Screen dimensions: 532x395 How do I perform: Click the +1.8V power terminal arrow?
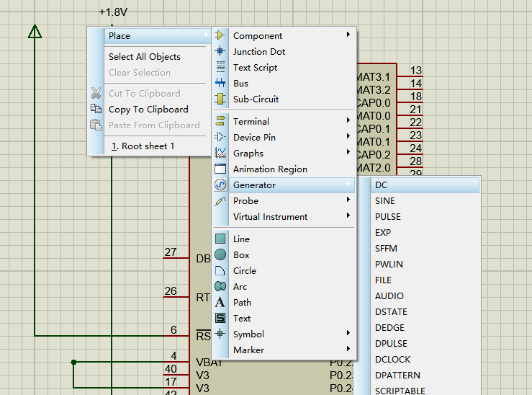[x=35, y=31]
